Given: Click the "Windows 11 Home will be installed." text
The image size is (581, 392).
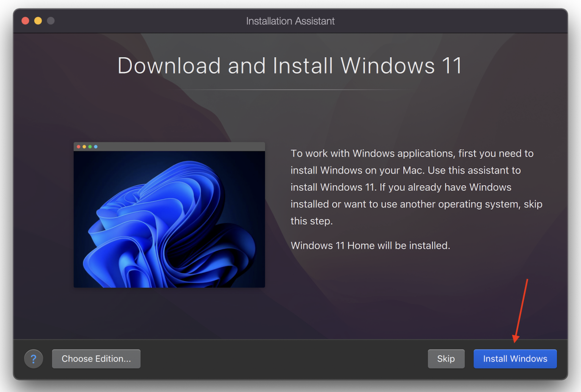Looking at the screenshot, I should pos(370,246).
